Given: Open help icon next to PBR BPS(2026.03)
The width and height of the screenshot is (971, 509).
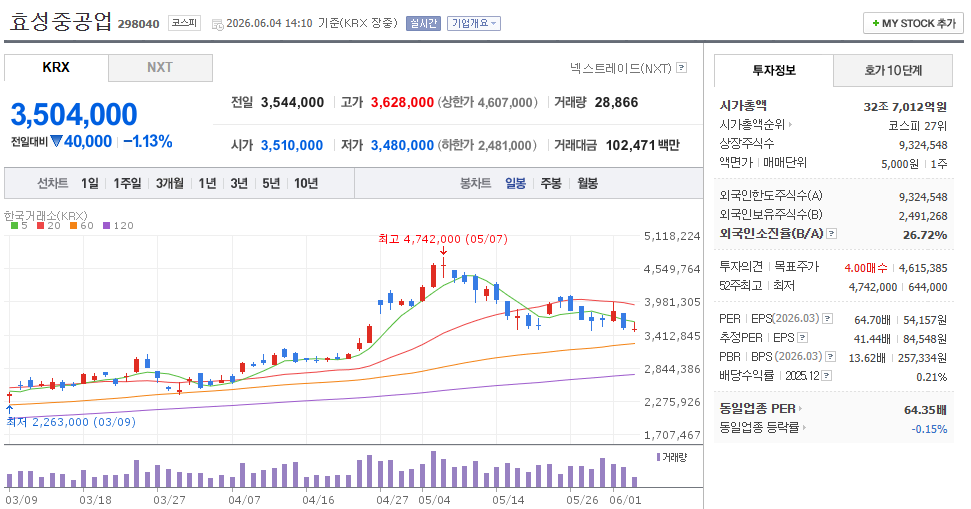Looking at the screenshot, I should (x=830, y=357).
